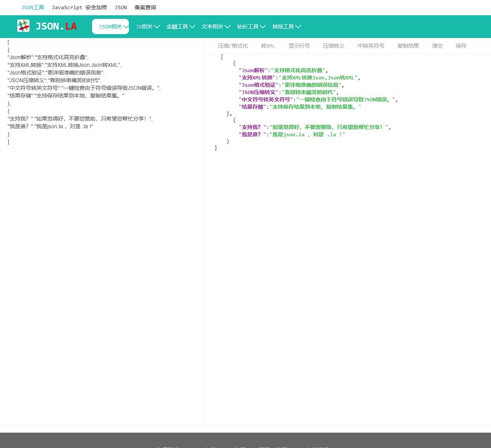Screen dimensions: 491x448
Task: Open the 站长工具 dropdown menu
Action: pyautogui.click(x=251, y=26)
